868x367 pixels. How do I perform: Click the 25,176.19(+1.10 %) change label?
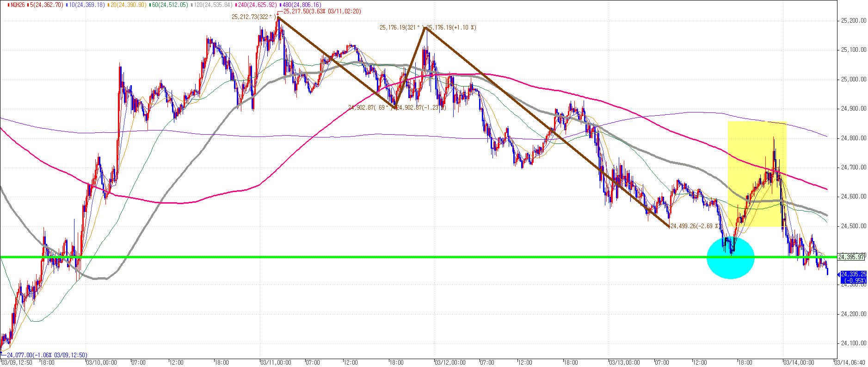pyautogui.click(x=451, y=28)
